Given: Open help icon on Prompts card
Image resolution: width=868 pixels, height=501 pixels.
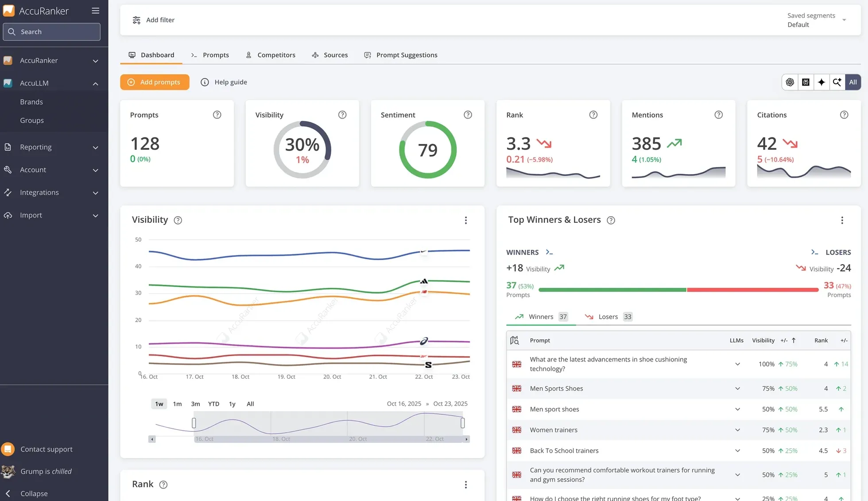Looking at the screenshot, I should pos(217,115).
